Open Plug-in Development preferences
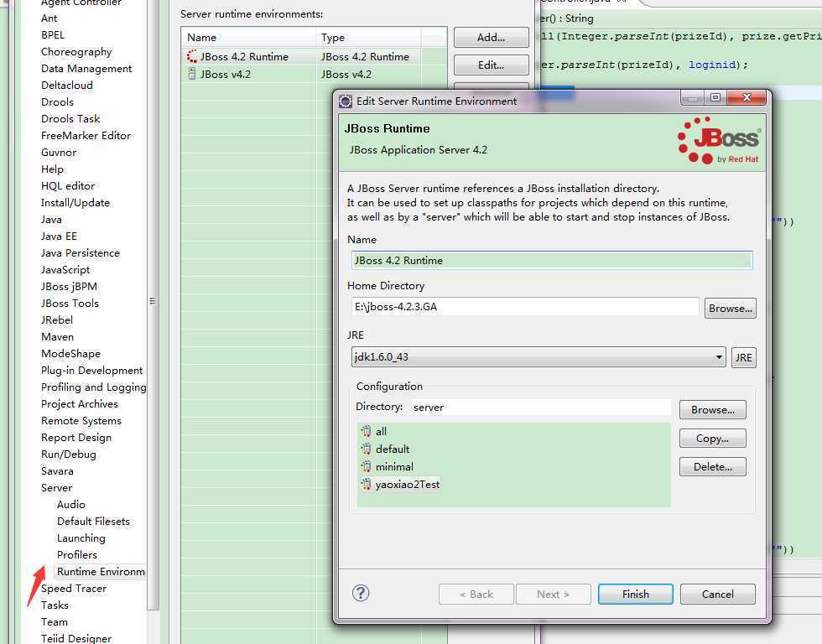The image size is (822, 644). (91, 370)
